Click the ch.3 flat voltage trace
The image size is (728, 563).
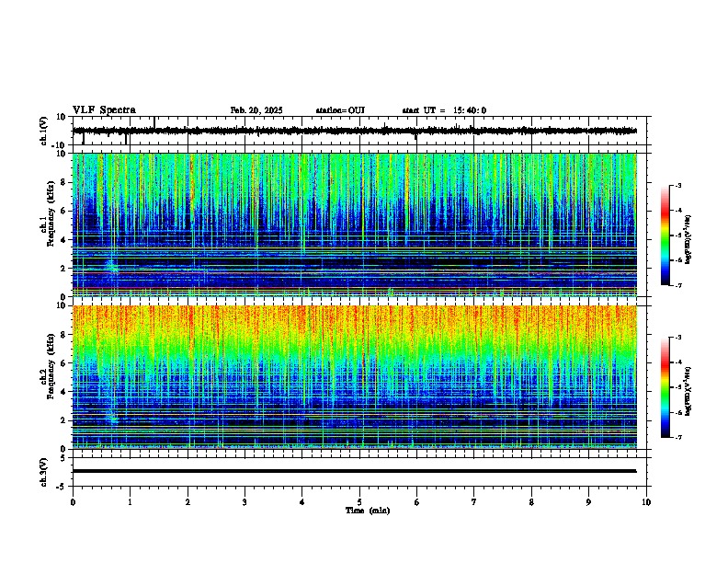tap(354, 471)
